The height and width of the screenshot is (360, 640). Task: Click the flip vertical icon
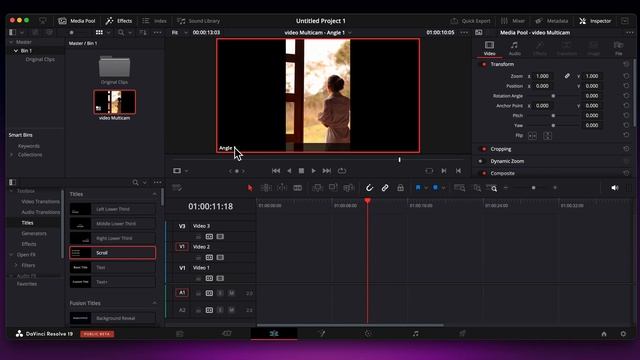pos(548,136)
